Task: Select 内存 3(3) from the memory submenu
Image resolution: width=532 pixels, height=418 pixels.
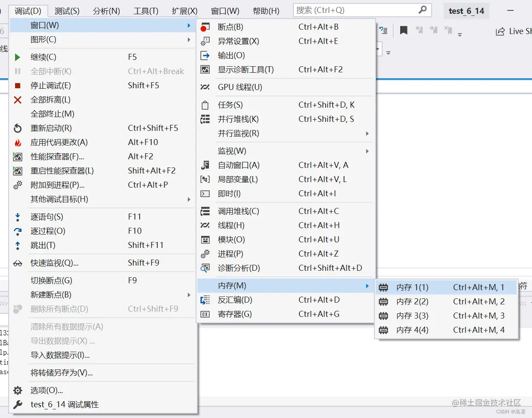Action: (446, 316)
